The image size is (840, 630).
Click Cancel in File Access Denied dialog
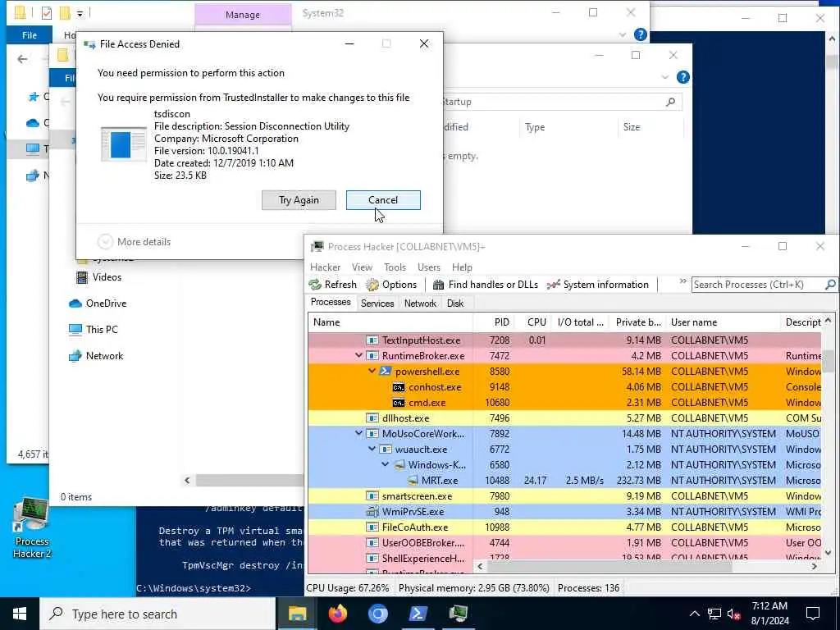(383, 200)
